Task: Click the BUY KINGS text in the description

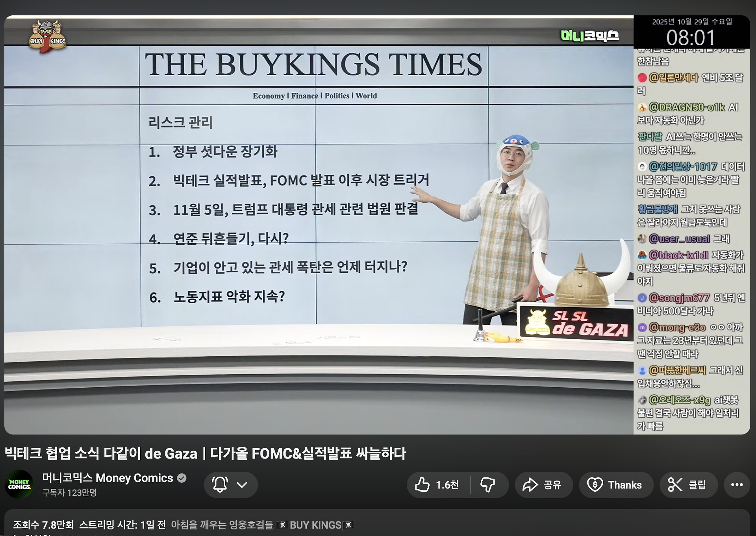Action: click(315, 525)
